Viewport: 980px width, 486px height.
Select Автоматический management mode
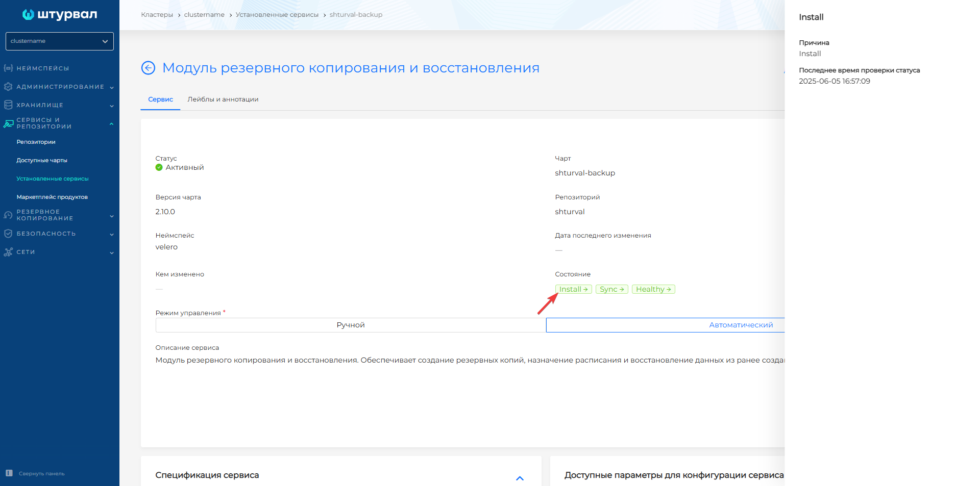741,324
